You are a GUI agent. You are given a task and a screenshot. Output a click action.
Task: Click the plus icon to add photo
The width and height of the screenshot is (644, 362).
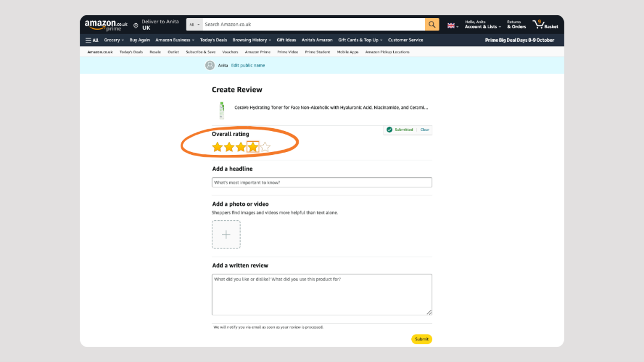tap(226, 235)
